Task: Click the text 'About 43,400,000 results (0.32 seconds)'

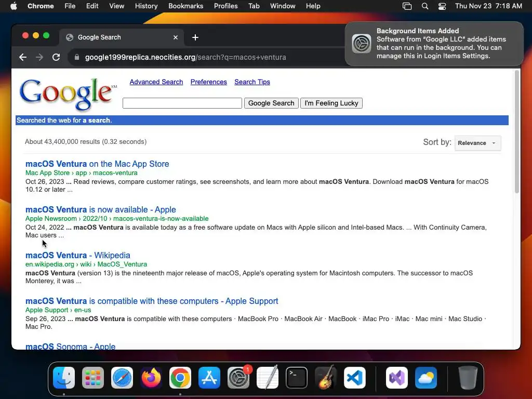Action: coord(86,141)
